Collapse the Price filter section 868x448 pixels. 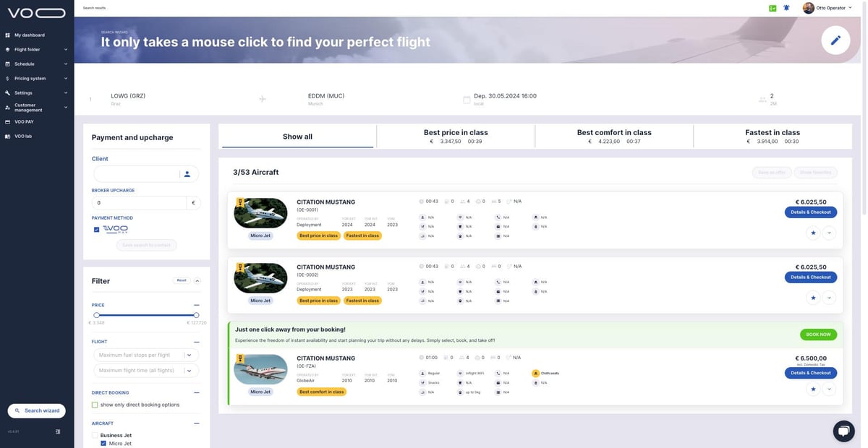click(x=196, y=305)
